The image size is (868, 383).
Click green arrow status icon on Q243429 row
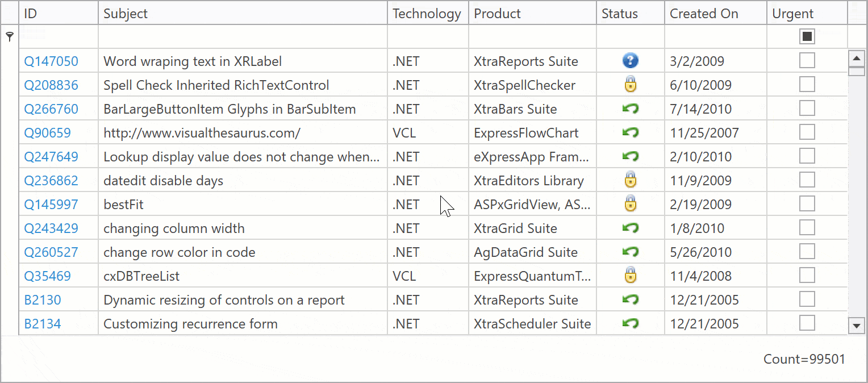[630, 228]
